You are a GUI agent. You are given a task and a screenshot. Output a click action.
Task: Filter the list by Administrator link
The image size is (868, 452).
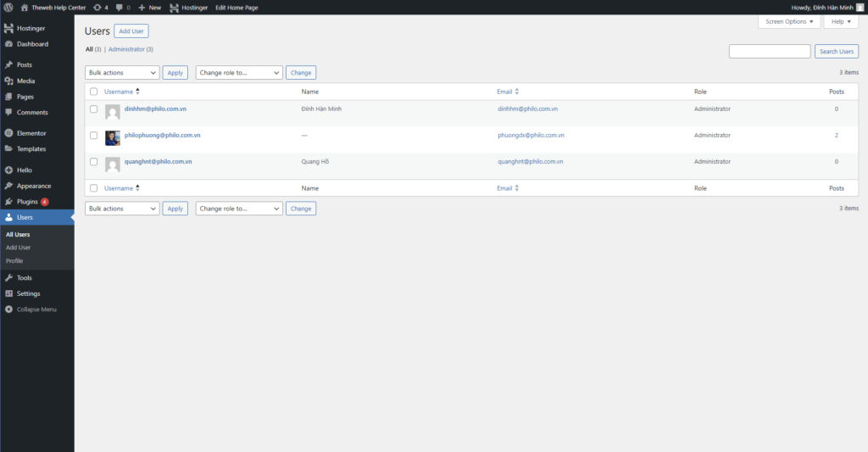[x=126, y=49]
